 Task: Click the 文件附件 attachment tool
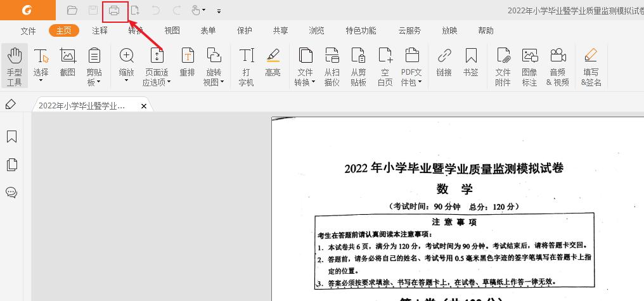pyautogui.click(x=503, y=67)
